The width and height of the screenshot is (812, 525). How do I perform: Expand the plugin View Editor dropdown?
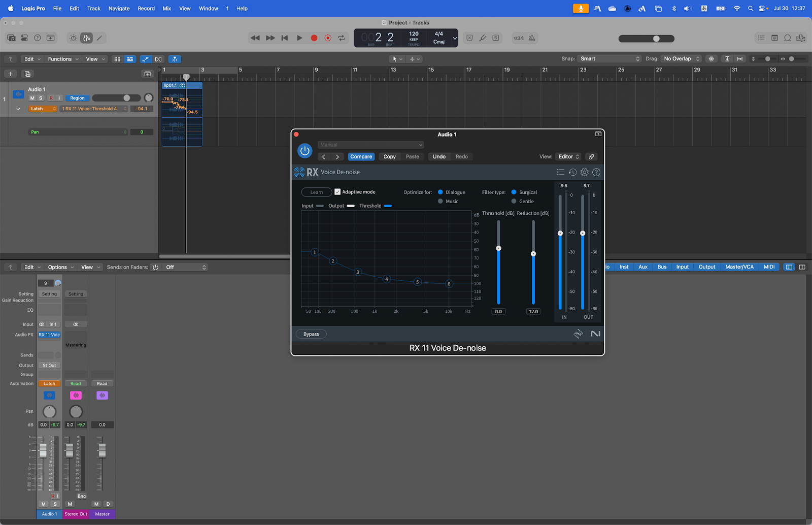[x=568, y=157]
